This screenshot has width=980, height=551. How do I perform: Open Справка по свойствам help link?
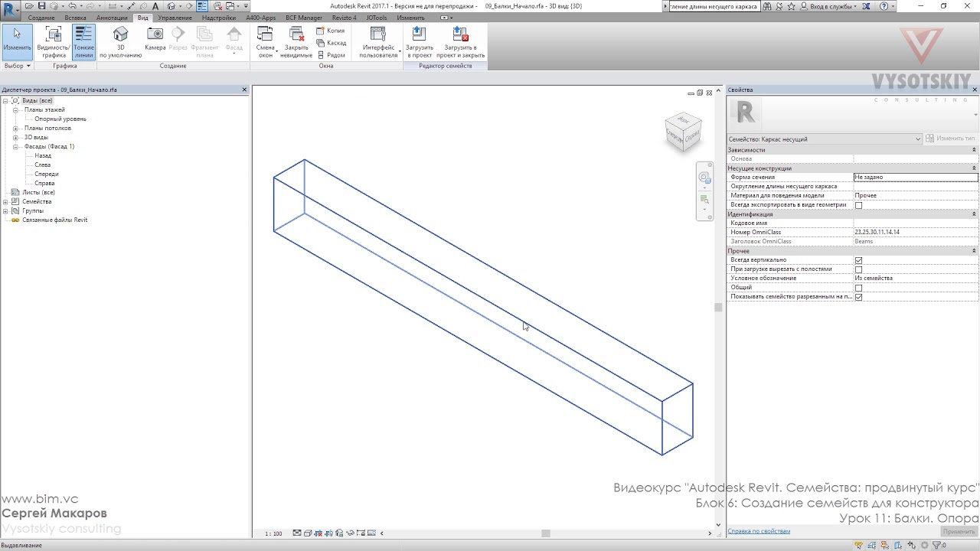(759, 531)
